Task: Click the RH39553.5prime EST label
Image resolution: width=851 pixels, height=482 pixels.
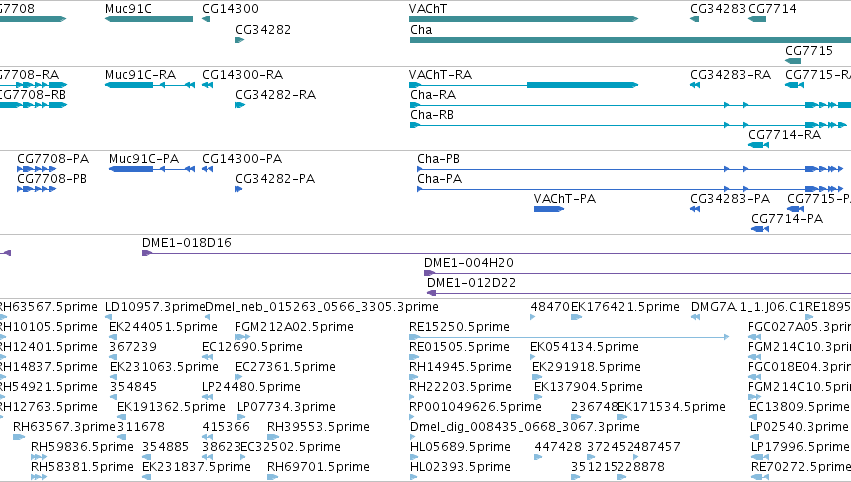Action: pyautogui.click(x=319, y=428)
